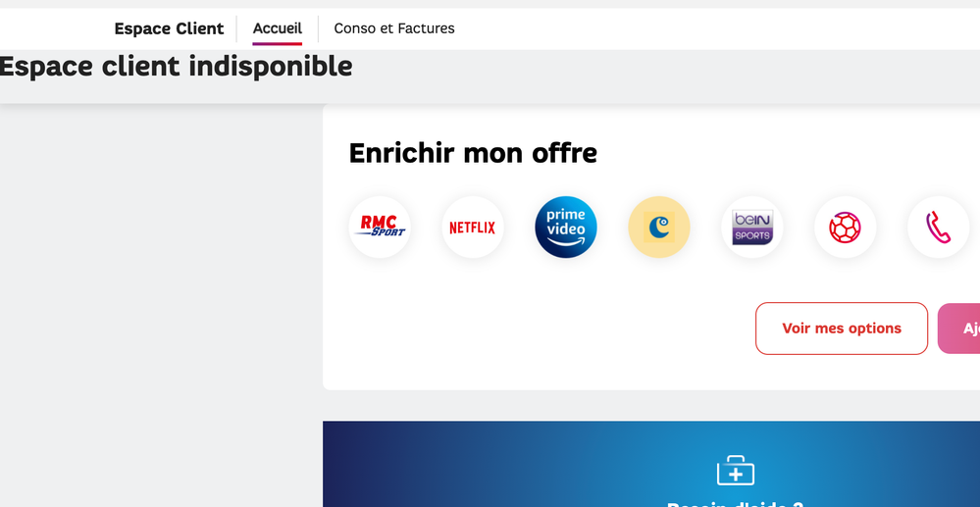Choose the Prime Video icon
The height and width of the screenshot is (507, 980).
(565, 228)
